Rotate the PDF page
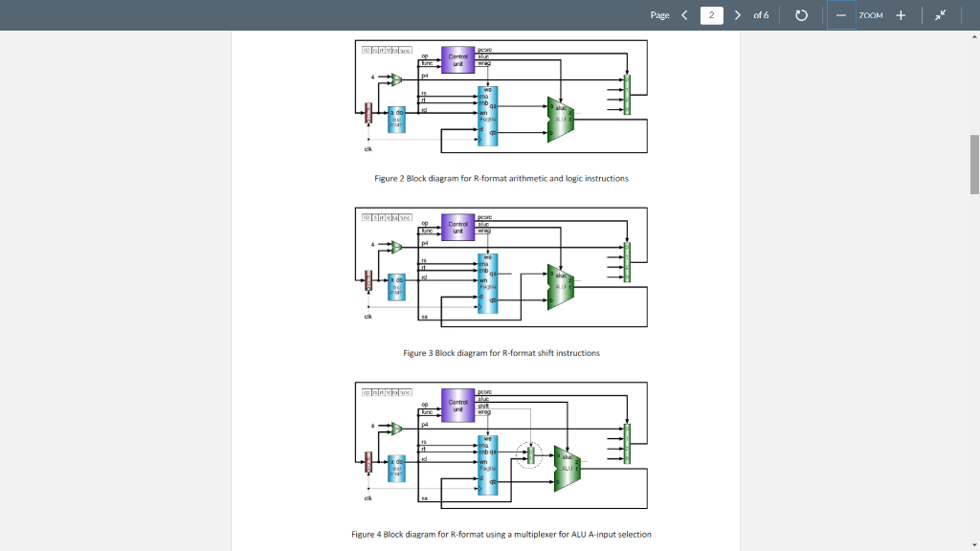Image resolution: width=980 pixels, height=551 pixels. (801, 14)
